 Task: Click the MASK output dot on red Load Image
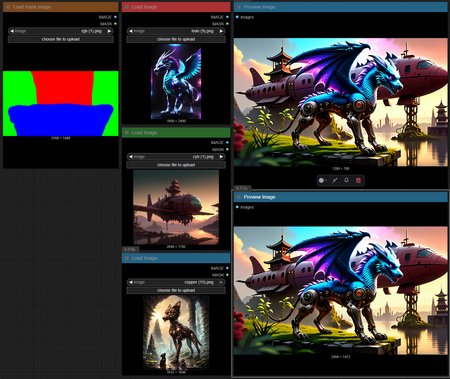pyautogui.click(x=227, y=24)
